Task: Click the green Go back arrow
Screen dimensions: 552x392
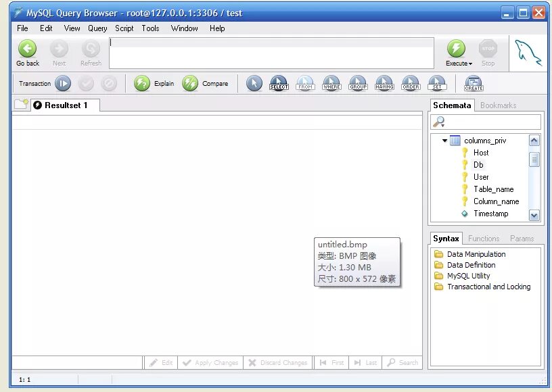Action: [x=27, y=49]
